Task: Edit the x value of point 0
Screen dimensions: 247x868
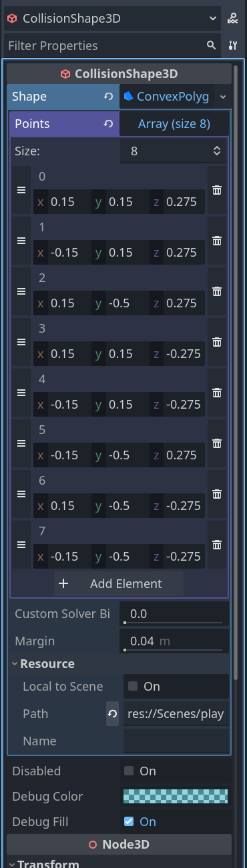Action: coord(62,202)
